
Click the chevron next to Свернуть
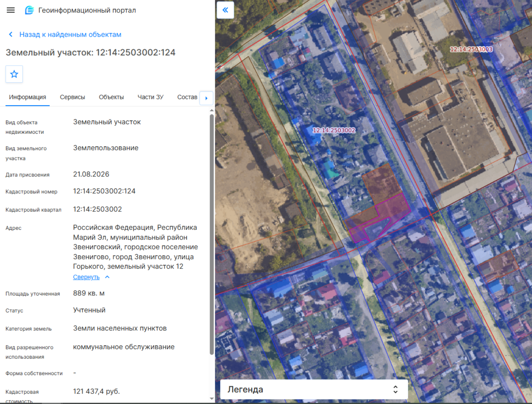point(107,277)
